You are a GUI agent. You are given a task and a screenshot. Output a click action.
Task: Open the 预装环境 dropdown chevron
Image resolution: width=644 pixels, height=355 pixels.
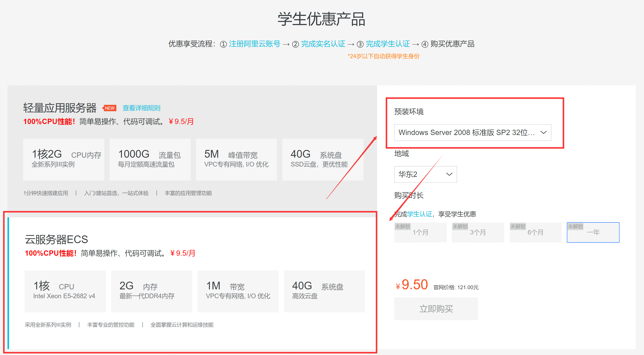[543, 132]
